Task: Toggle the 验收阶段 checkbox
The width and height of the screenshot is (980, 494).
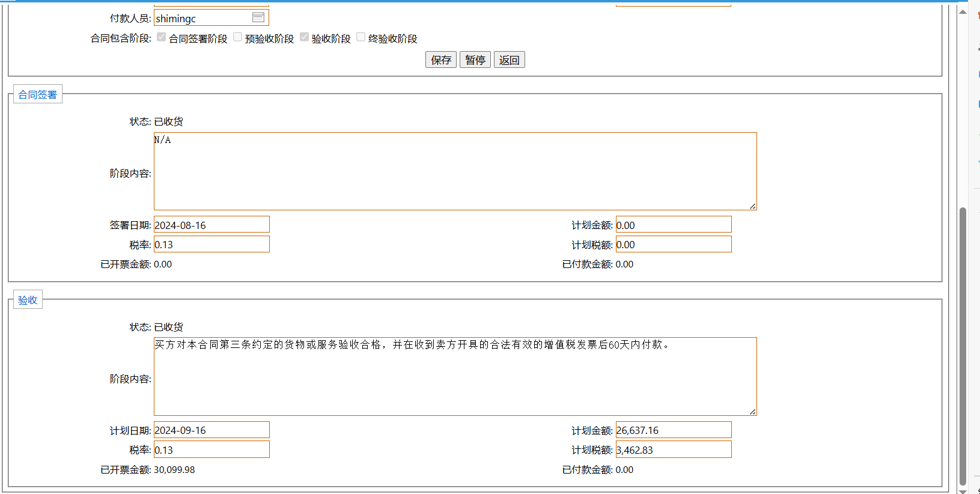Action: [x=304, y=37]
